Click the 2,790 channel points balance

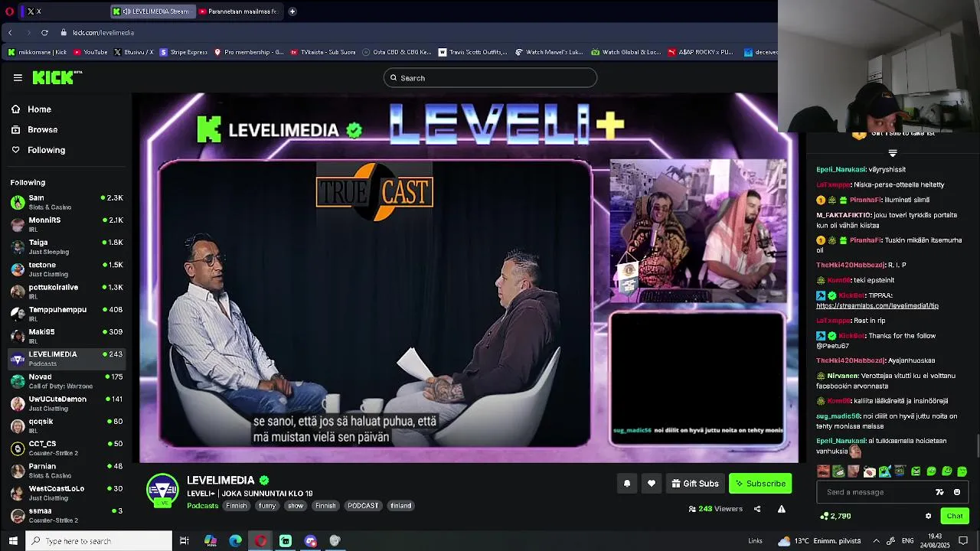pyautogui.click(x=835, y=516)
